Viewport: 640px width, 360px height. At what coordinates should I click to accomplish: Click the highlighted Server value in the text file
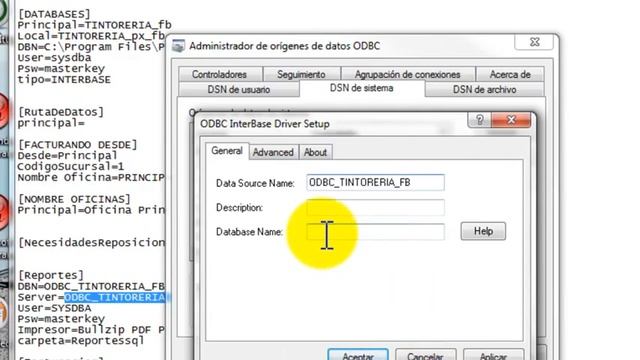(x=115, y=297)
